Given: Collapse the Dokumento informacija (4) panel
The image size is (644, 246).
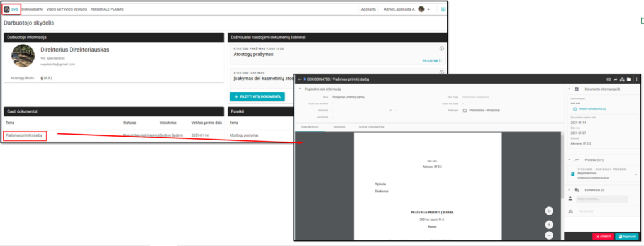Looking at the screenshot, I should click(569, 89).
